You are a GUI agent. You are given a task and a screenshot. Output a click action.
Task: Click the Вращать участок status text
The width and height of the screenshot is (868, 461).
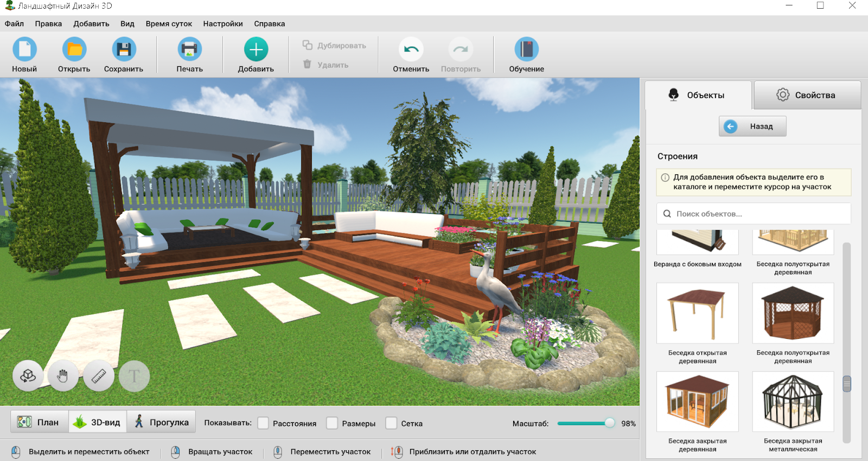[220, 452]
